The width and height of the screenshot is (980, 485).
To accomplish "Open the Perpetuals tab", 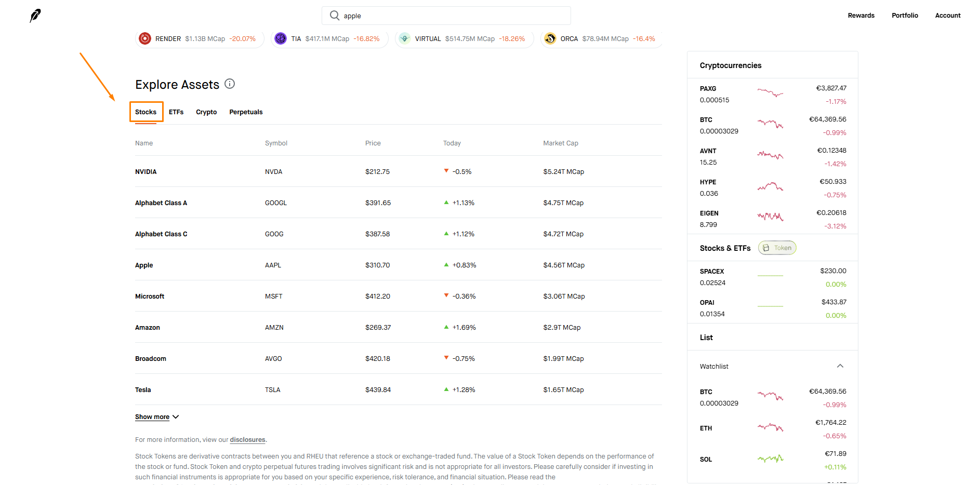I will [x=246, y=112].
